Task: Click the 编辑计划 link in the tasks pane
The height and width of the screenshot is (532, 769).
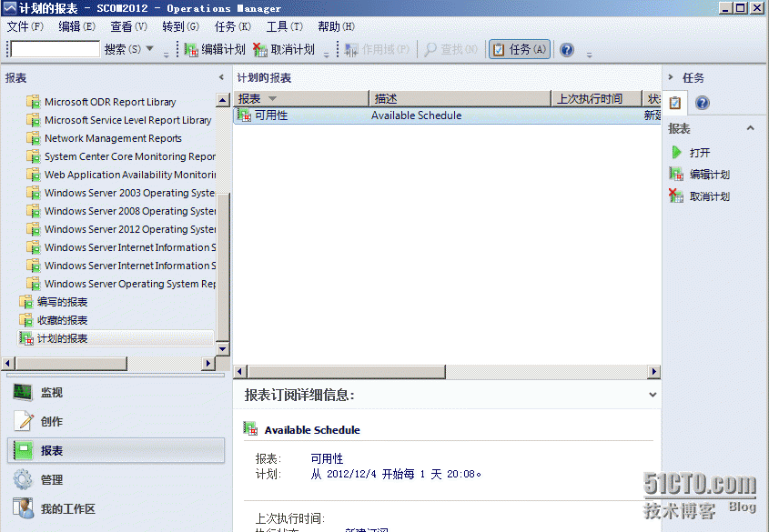Action: [x=710, y=175]
